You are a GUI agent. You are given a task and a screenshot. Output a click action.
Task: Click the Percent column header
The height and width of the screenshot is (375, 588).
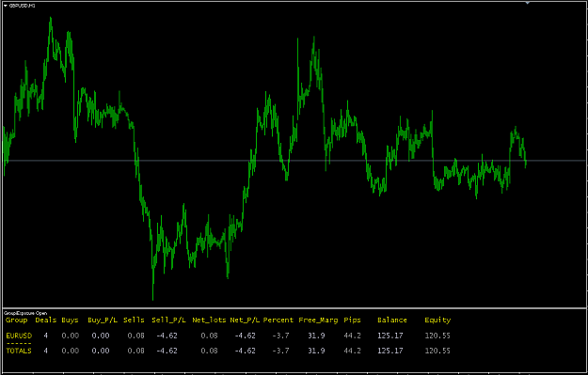click(278, 320)
